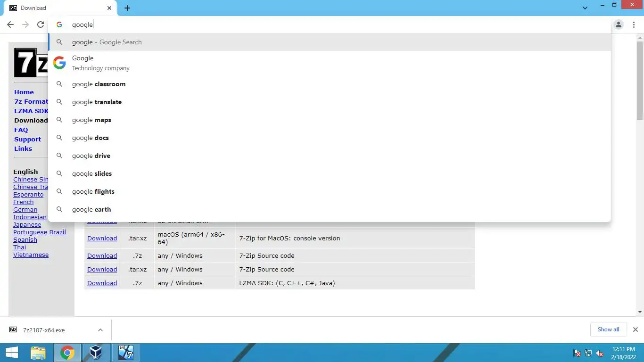Switch language to Portuguese Brazil
The height and width of the screenshot is (362, 644).
pyautogui.click(x=40, y=232)
